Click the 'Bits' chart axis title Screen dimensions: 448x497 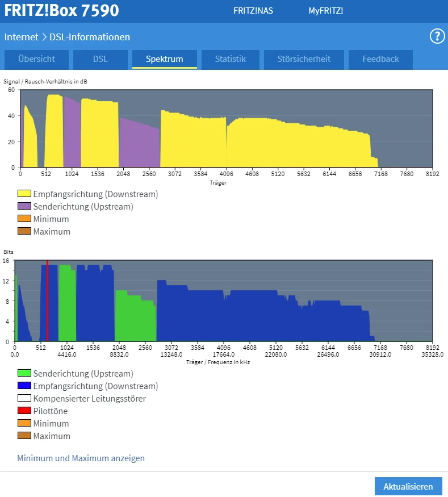coord(9,252)
